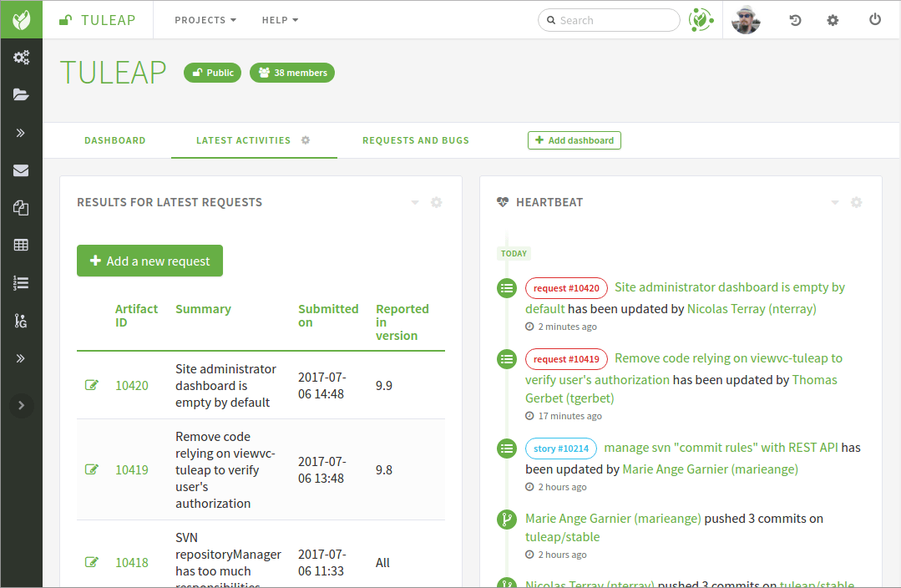
Task: Open the Trackers grid icon in the sidebar
Action: coord(22,245)
